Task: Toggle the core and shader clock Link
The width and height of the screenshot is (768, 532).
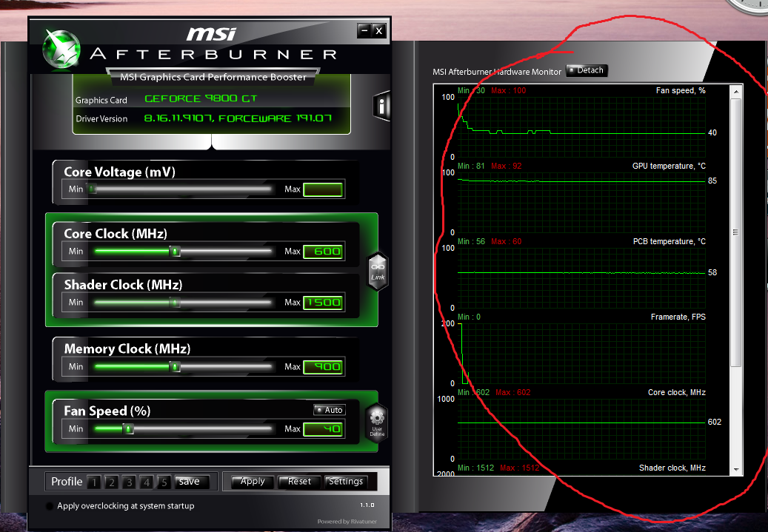Action: [x=378, y=272]
